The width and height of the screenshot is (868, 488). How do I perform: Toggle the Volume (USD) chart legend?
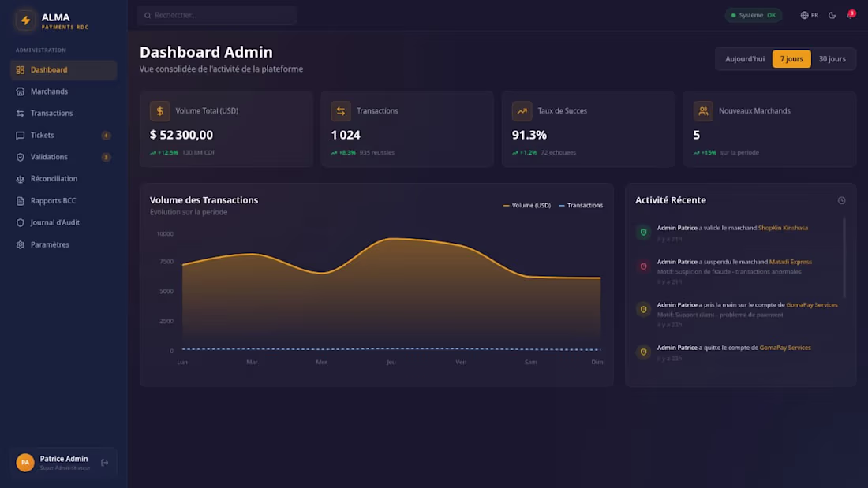coord(527,205)
